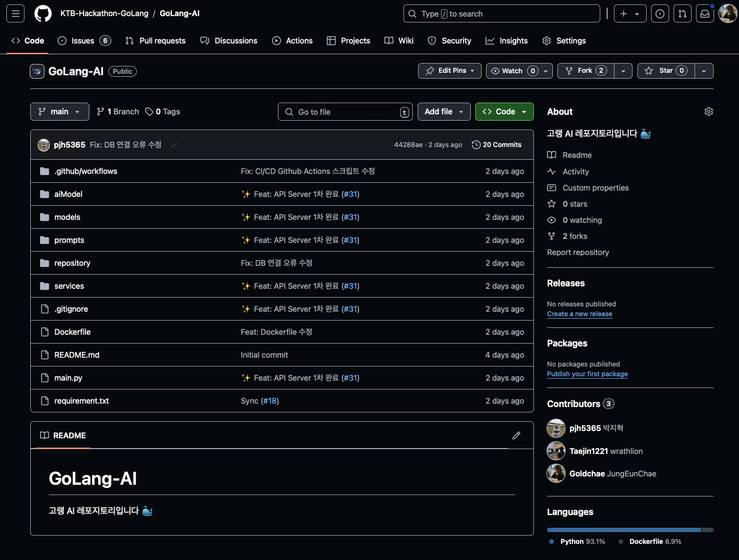This screenshot has height=560, width=739.
Task: Click the GitHub logo home icon
Action: (x=43, y=14)
